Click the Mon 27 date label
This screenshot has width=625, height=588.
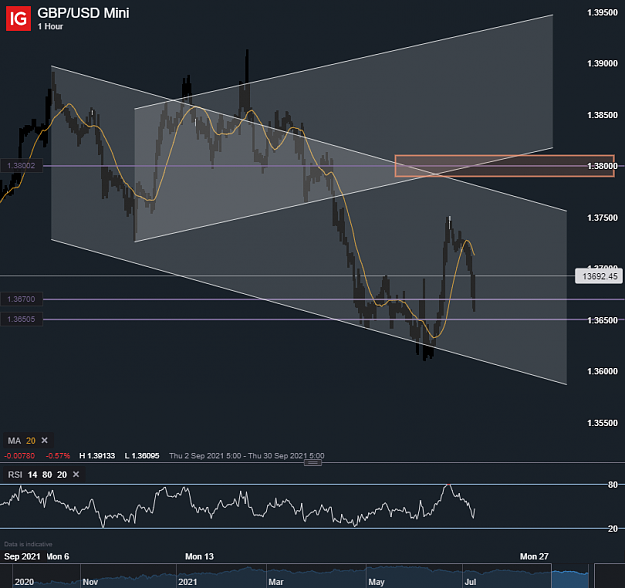click(534, 556)
